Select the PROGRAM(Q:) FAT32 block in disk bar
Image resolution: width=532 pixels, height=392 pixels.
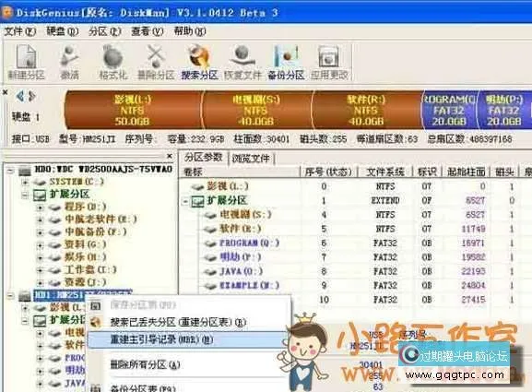click(x=449, y=110)
